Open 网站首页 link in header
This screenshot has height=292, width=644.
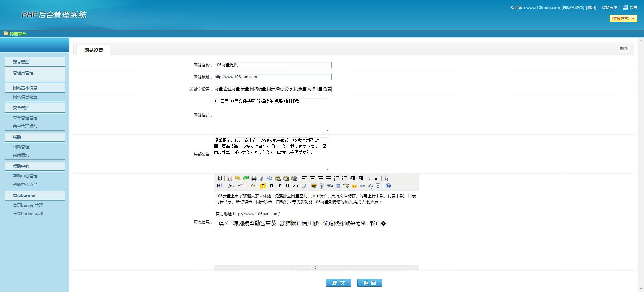pyautogui.click(x=609, y=8)
